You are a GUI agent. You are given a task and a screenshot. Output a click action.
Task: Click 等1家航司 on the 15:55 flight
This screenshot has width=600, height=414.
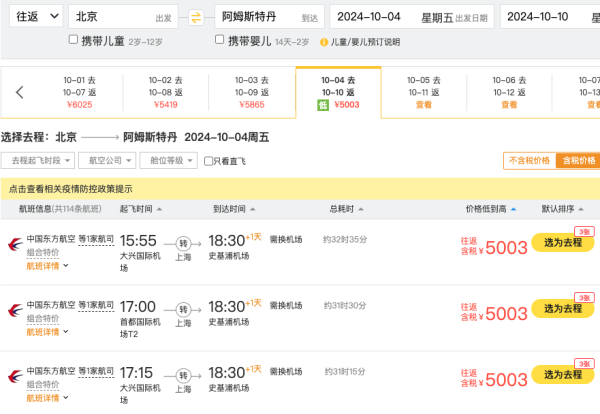click(x=96, y=239)
